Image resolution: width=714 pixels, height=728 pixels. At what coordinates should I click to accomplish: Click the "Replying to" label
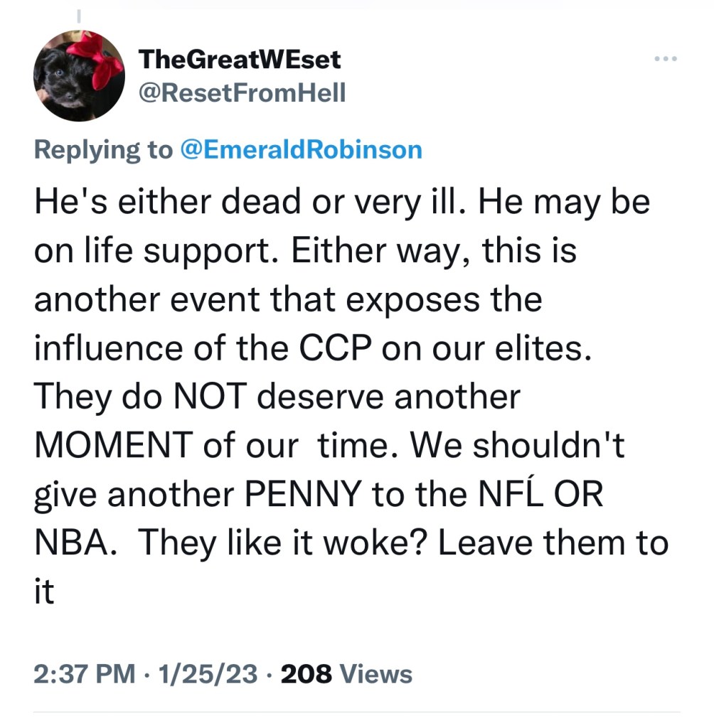coord(103,149)
